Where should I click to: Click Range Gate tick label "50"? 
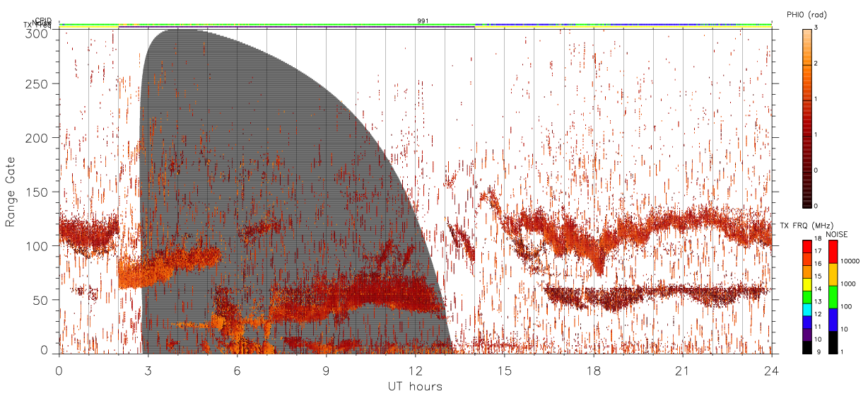(41, 300)
